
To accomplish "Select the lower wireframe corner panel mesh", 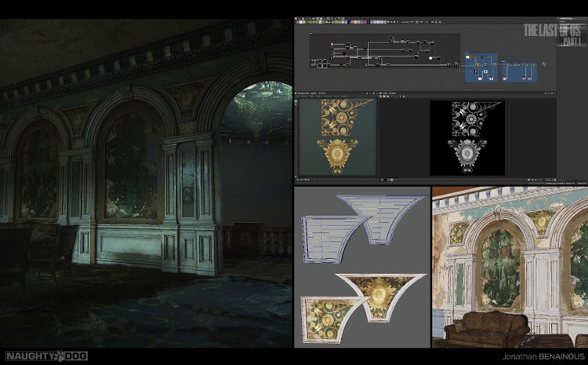I will point(325,239).
